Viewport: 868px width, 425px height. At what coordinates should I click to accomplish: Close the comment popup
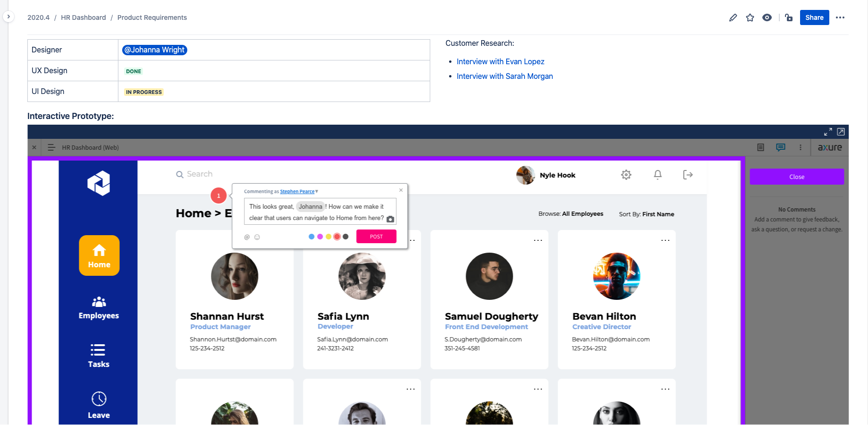pos(401,190)
